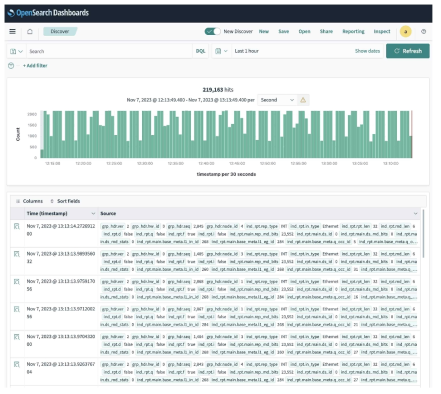This screenshot has height=394, width=441.
Task: Open Sort fields options
Action: pyautogui.click(x=65, y=201)
